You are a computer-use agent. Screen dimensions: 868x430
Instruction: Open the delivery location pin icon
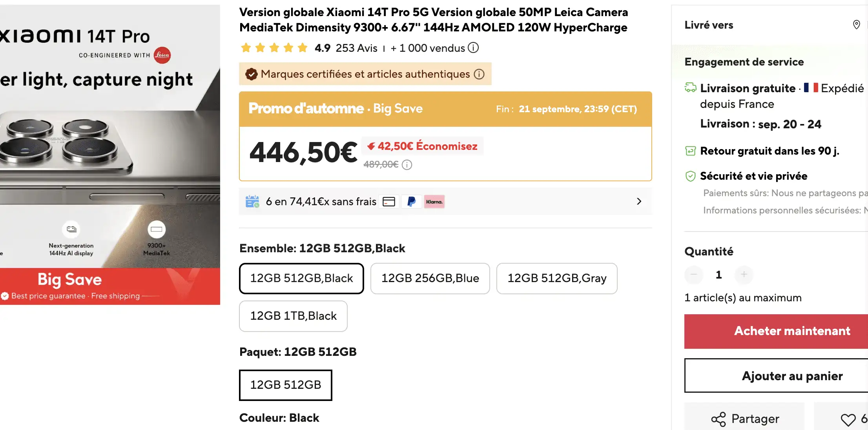click(x=856, y=25)
